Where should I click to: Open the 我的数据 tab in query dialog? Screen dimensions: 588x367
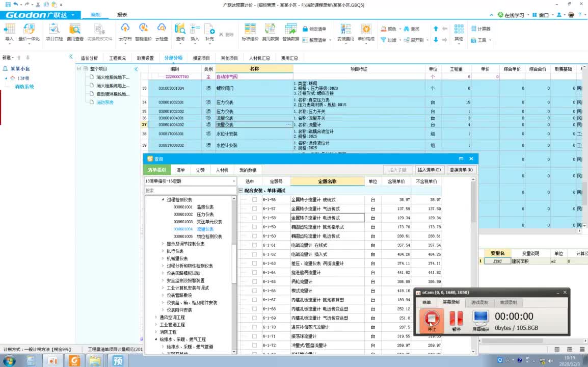click(x=248, y=170)
